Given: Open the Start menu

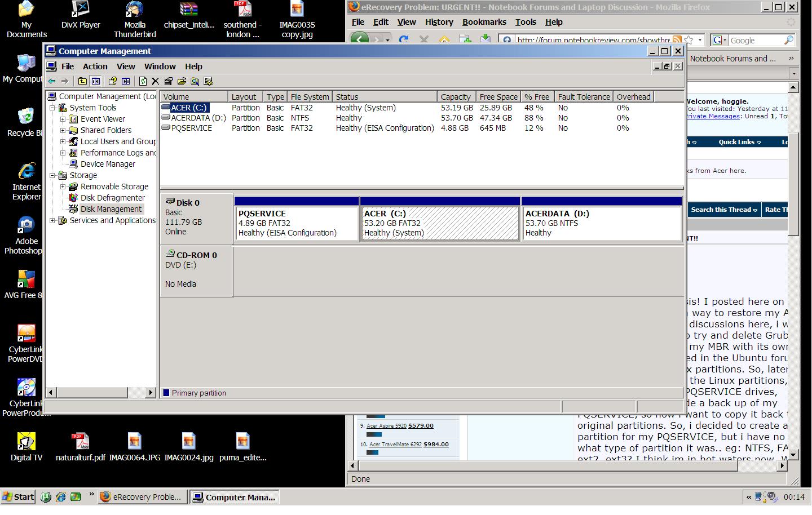Looking at the screenshot, I should [x=19, y=497].
